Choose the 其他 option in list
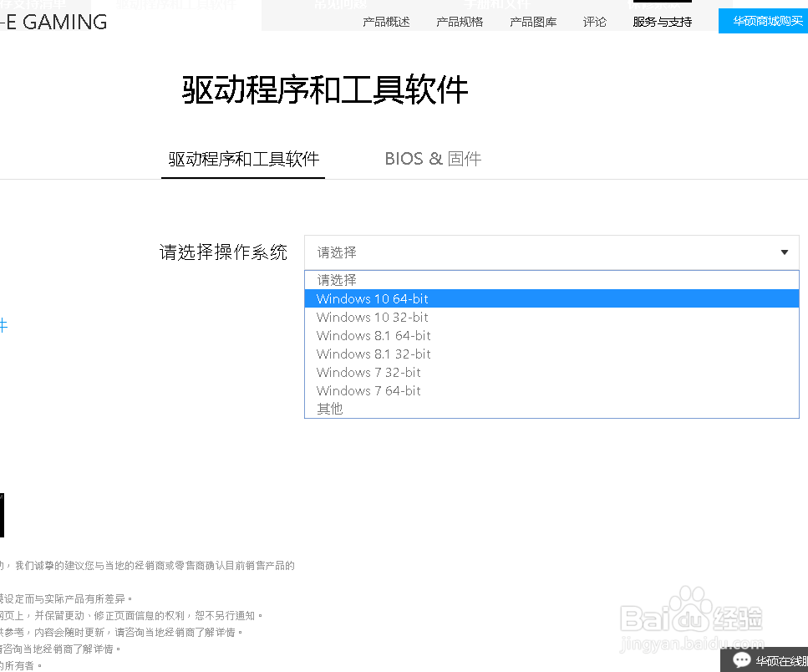Viewport: 808px width, 672px height. pyautogui.click(x=551, y=409)
